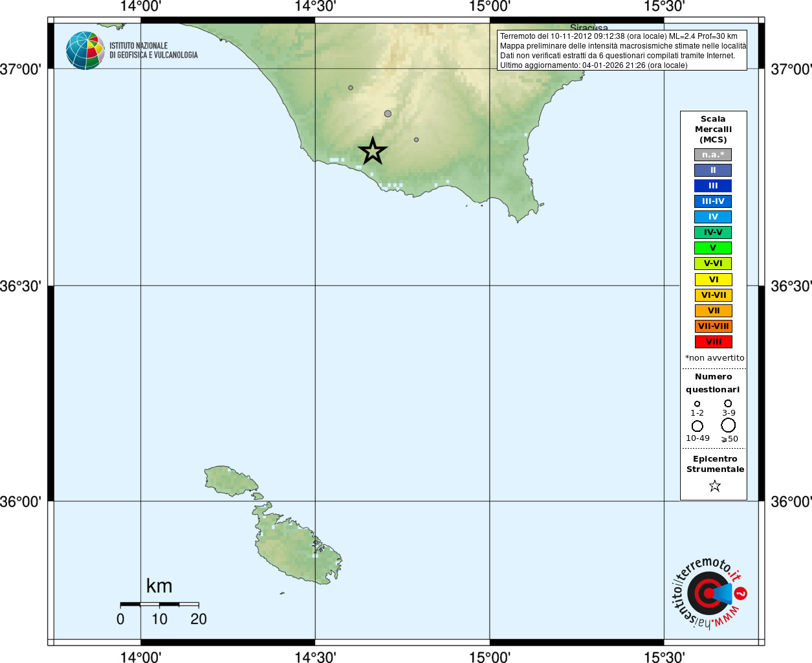
Task: Click the top 15°30' longitude label
Action: pos(664,6)
